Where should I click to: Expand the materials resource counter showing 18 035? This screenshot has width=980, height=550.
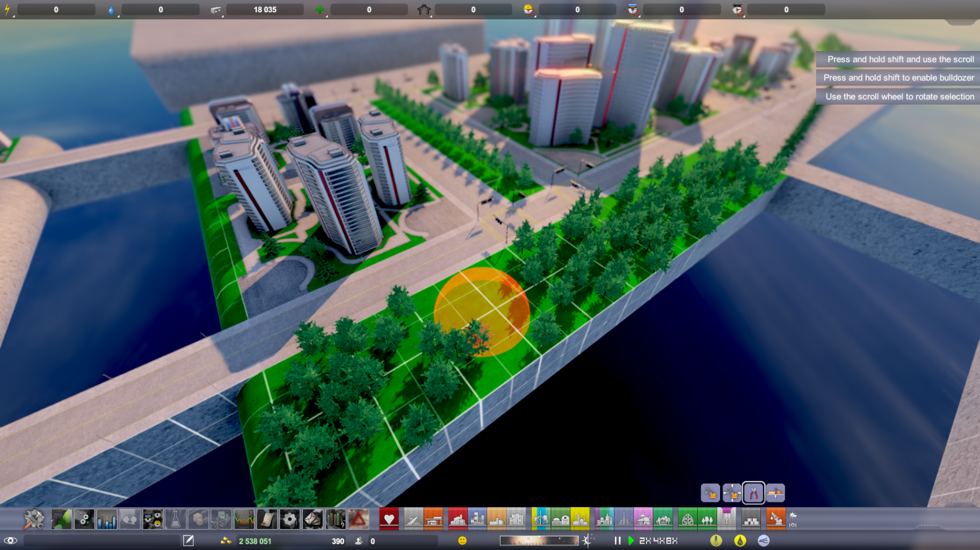click(x=216, y=10)
